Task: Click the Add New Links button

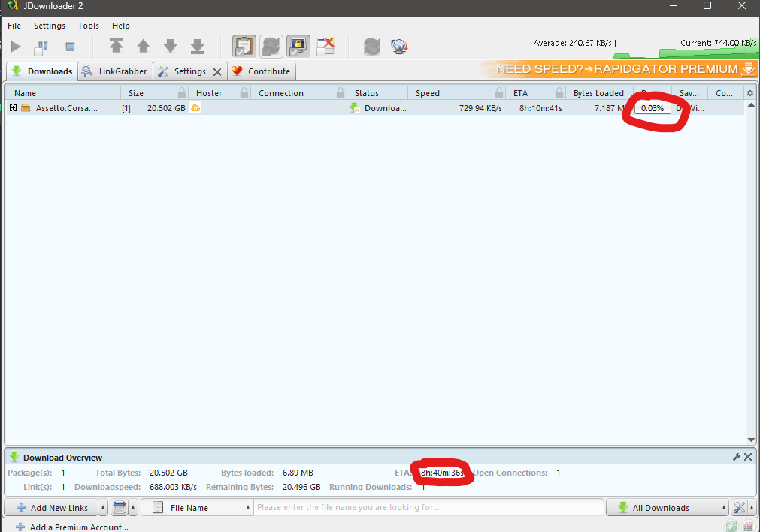Action: point(51,508)
